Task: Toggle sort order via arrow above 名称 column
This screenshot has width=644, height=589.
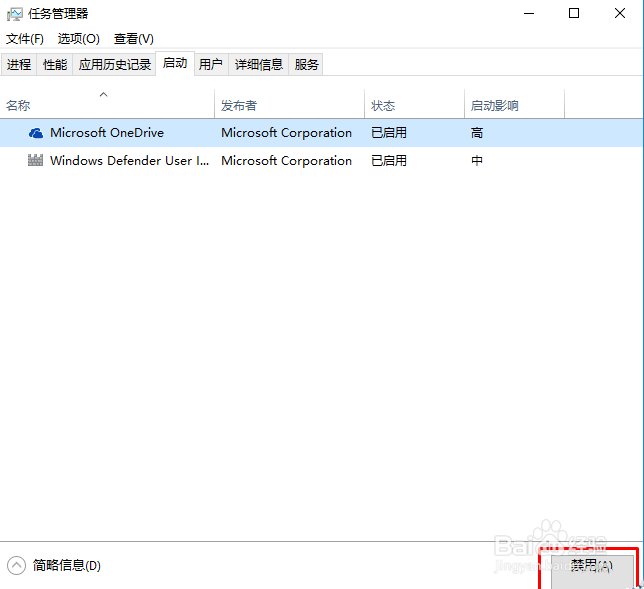Action: 104,94
